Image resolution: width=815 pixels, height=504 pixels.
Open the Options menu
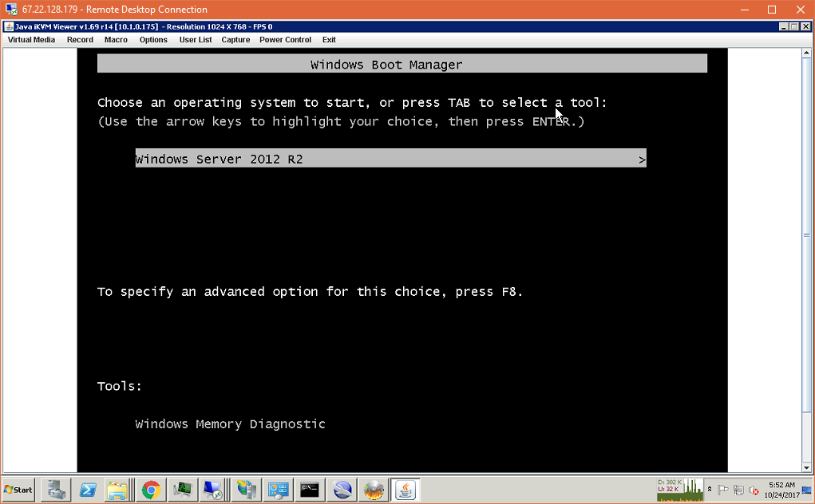coord(153,39)
